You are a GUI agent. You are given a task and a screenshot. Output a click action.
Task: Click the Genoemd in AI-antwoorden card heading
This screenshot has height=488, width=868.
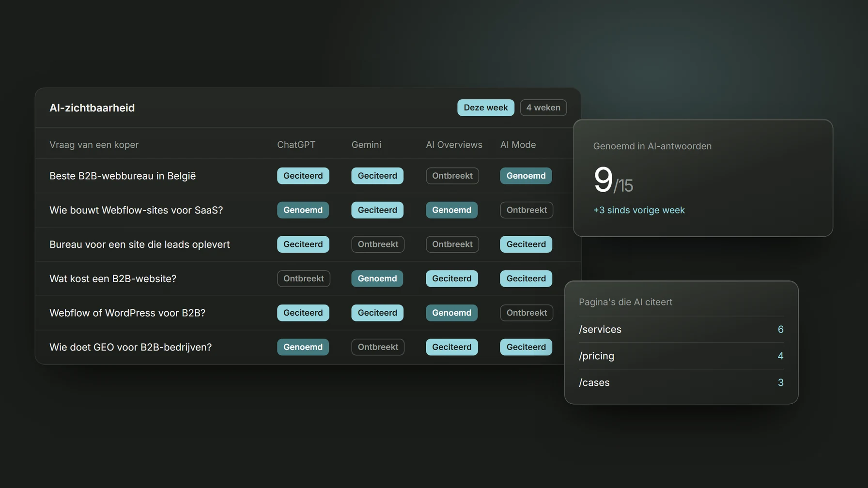[652, 146]
